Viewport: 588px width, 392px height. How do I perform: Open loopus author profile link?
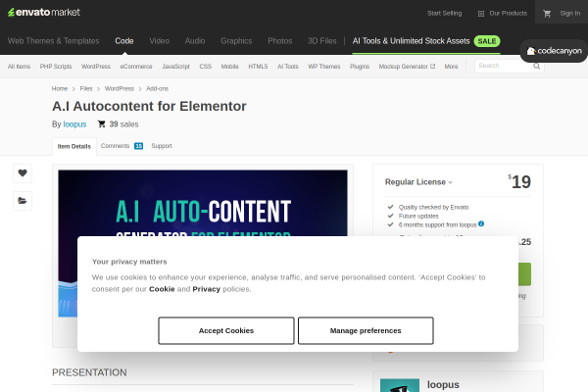coord(74,124)
